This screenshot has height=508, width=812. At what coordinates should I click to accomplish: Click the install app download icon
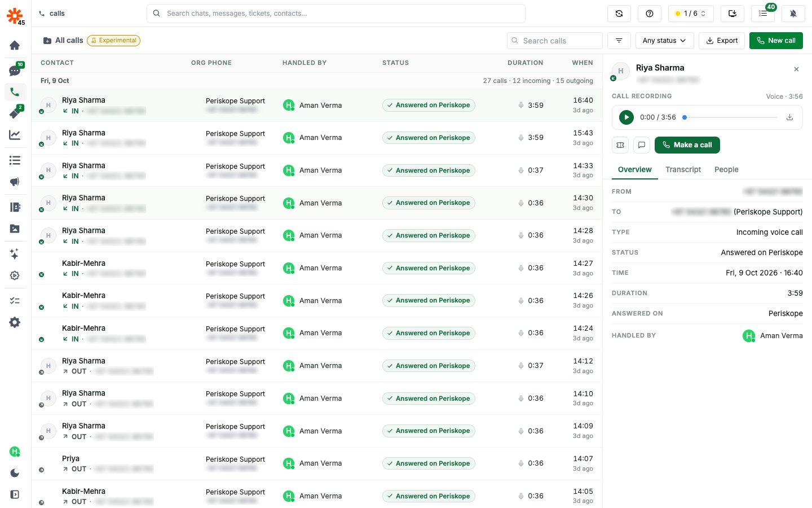click(732, 14)
